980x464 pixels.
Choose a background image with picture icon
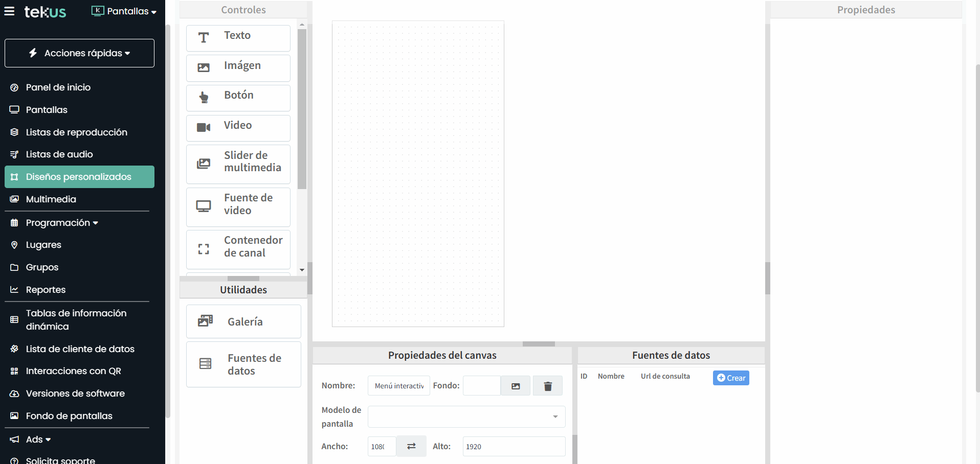coord(515,386)
